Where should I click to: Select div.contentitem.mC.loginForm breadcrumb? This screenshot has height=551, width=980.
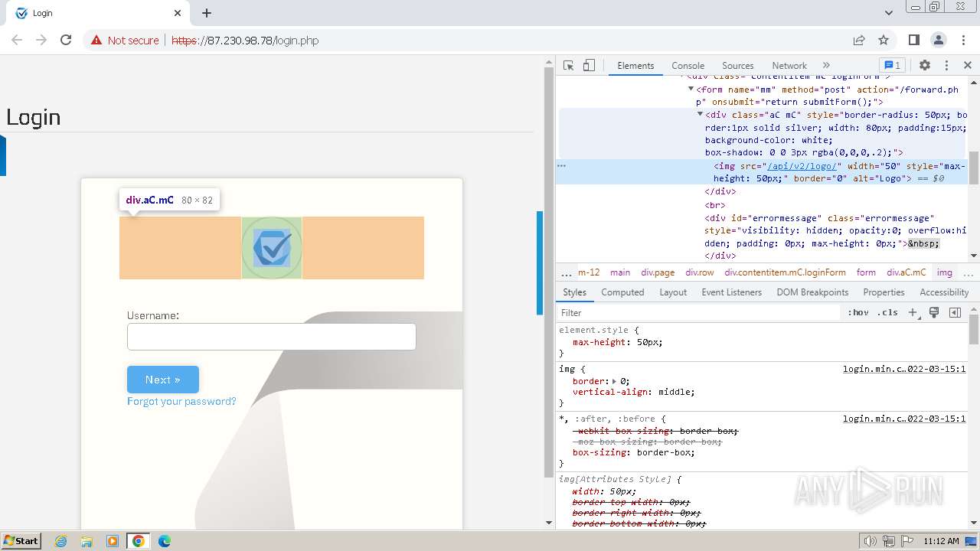(x=785, y=272)
